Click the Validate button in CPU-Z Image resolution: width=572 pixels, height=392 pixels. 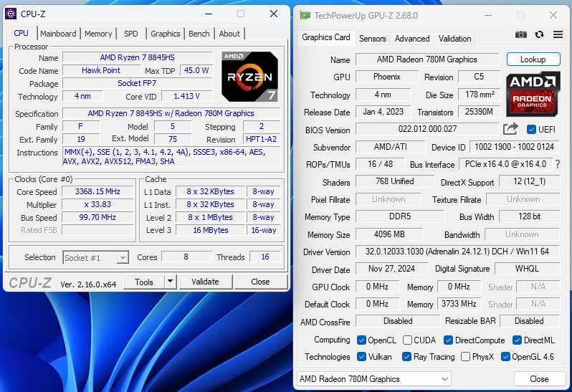point(206,282)
